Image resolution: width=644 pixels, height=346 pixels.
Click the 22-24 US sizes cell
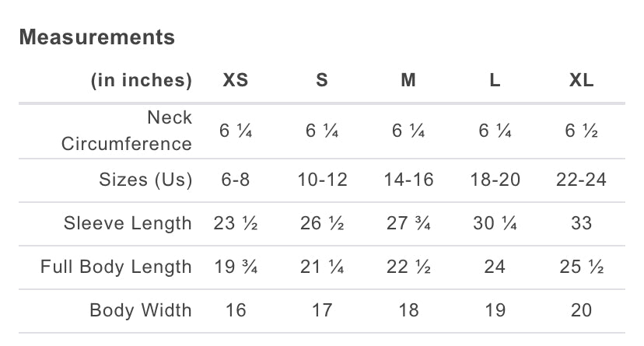pos(581,180)
